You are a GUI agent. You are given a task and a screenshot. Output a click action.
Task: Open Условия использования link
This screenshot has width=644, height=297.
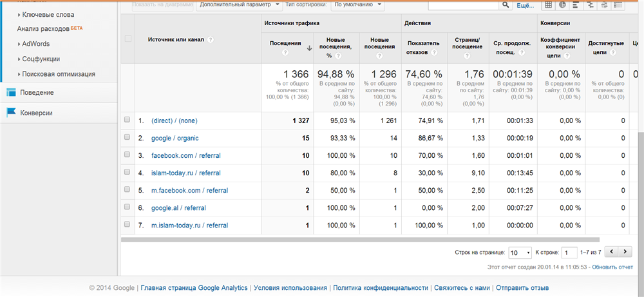pyautogui.click(x=291, y=288)
